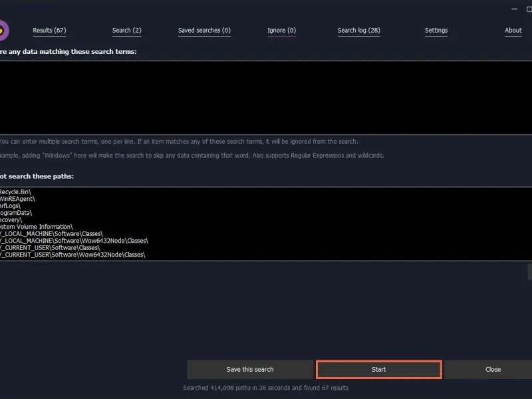Click the LOCAL_MACHINE\Software\Classes\ path line
532x399 pixels.
coord(51,234)
